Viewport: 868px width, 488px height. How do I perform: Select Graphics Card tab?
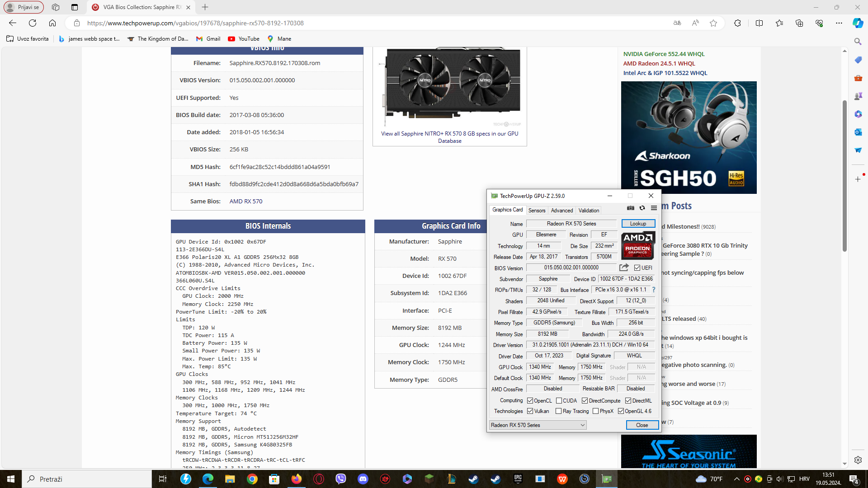[x=507, y=210]
